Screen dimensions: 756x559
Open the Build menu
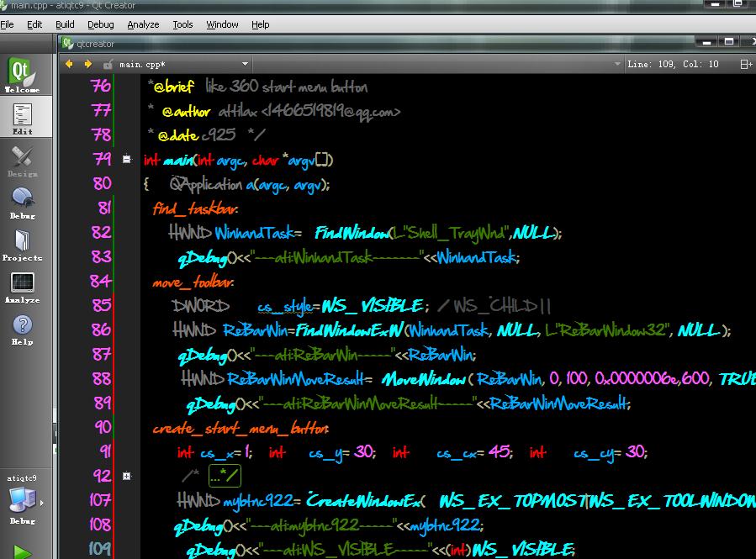[65, 24]
